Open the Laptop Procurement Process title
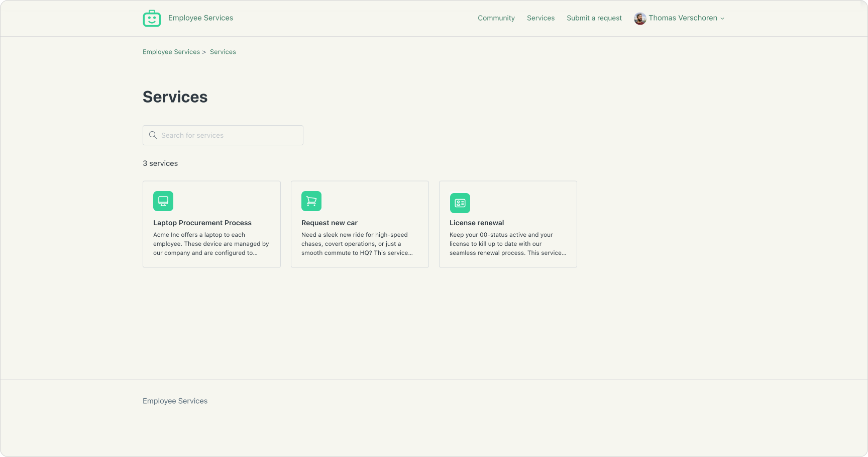 coord(202,223)
